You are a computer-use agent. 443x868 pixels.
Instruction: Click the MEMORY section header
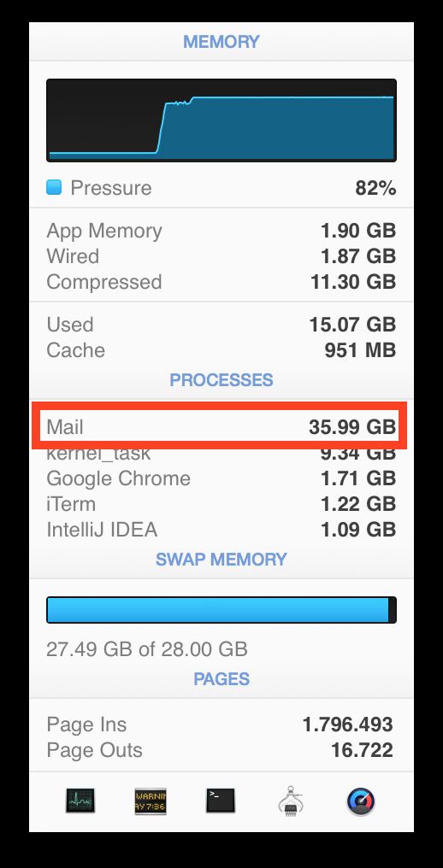(221, 42)
